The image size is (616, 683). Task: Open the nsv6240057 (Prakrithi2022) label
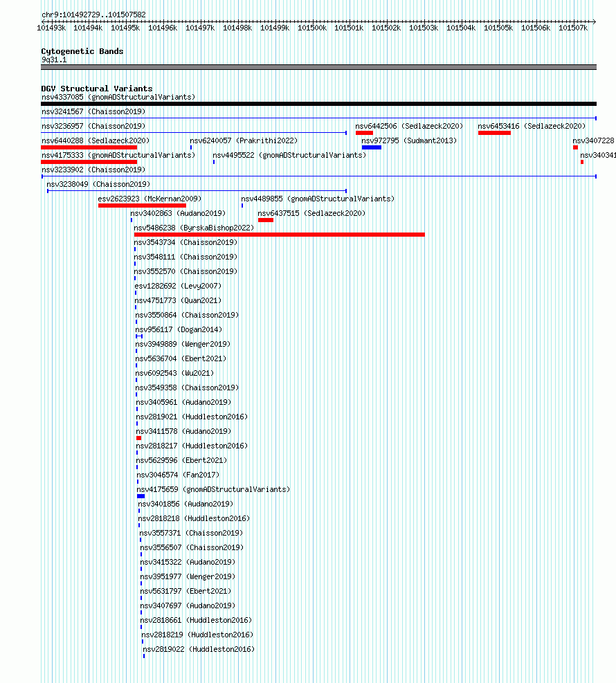pos(244,140)
